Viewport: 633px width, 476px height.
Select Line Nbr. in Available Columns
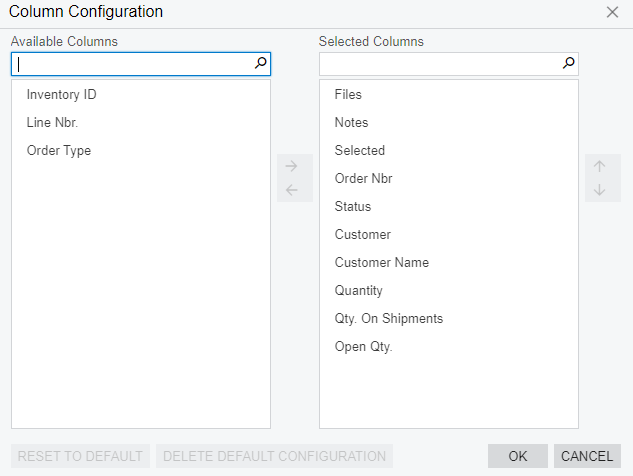tap(141, 122)
